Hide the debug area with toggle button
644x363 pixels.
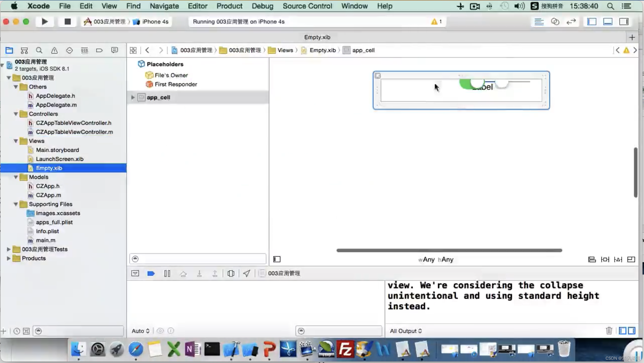tap(135, 273)
